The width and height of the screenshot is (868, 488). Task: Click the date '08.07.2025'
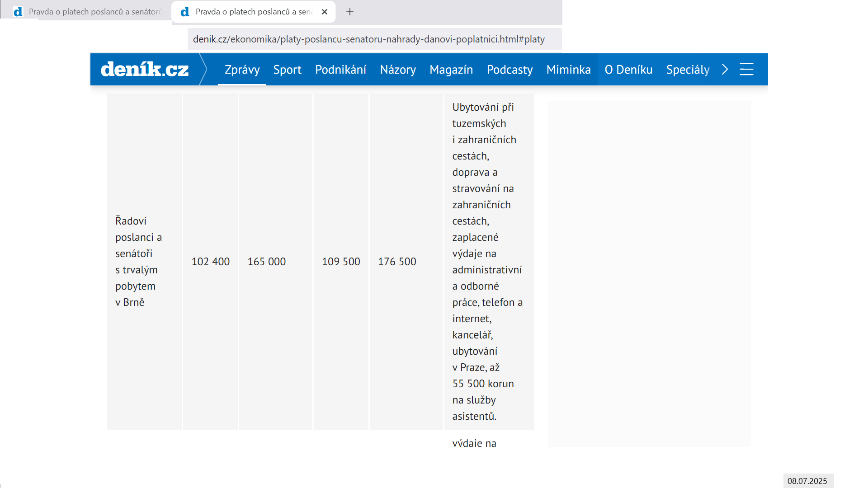point(807,481)
